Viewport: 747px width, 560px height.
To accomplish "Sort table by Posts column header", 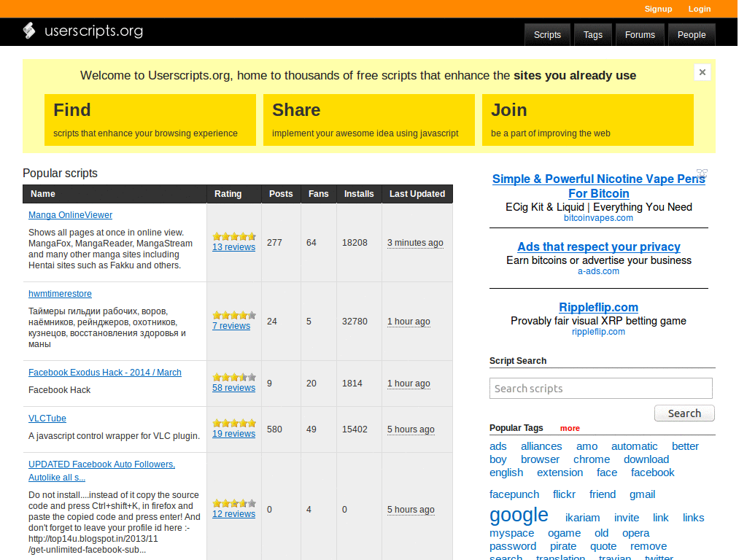I will (281, 194).
